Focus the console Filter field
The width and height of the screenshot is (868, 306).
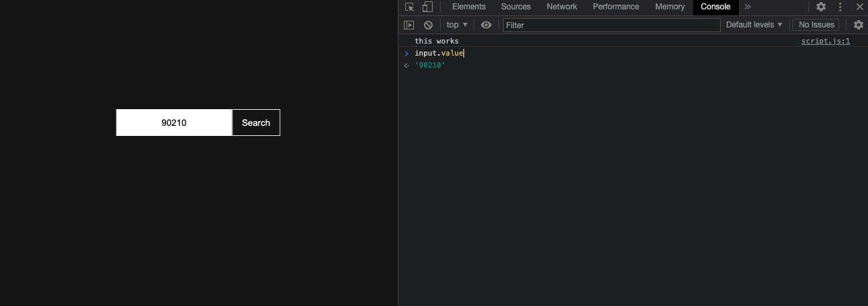[x=611, y=25]
